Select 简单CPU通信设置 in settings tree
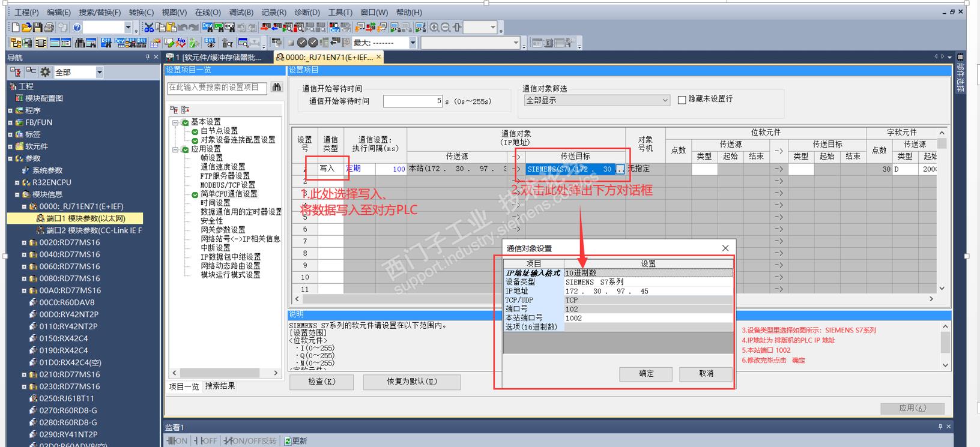 click(229, 194)
